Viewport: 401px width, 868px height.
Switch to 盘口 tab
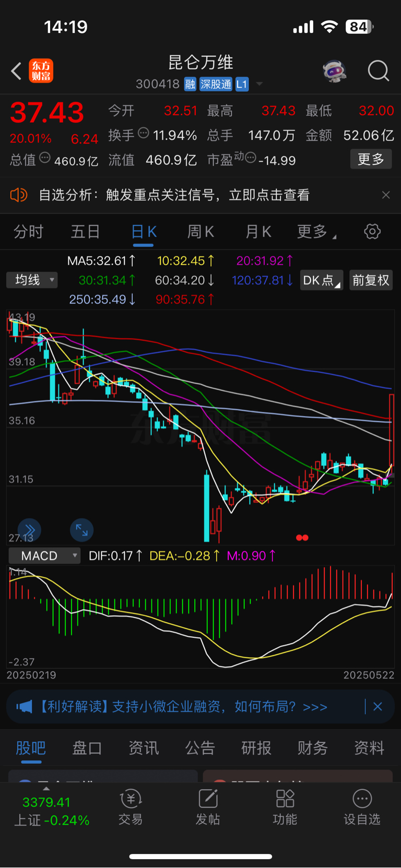[87, 748]
